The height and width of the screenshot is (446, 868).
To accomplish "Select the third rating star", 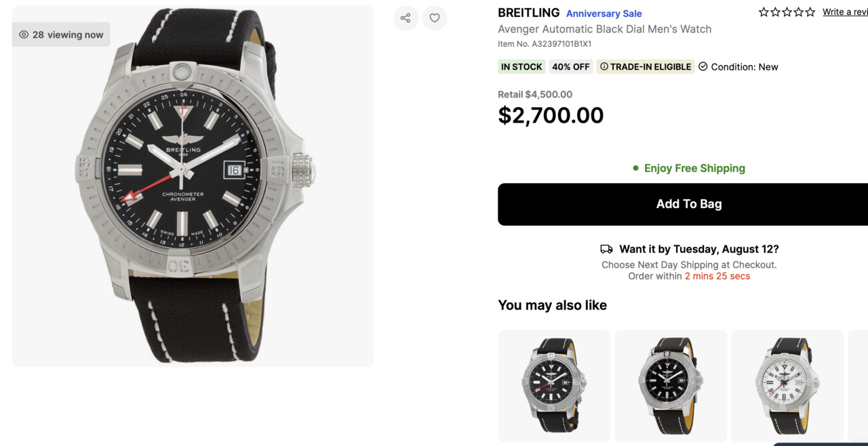I will coord(787,12).
